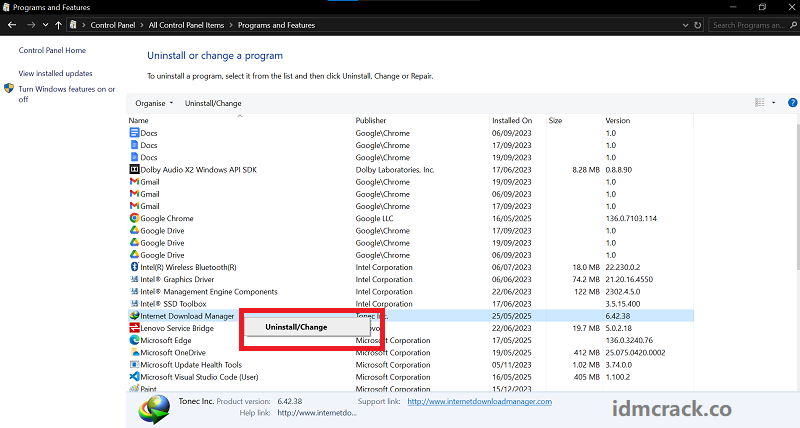Click the Control Panel breadcrumb
Viewport: 800px width, 428px height.
[x=113, y=25]
